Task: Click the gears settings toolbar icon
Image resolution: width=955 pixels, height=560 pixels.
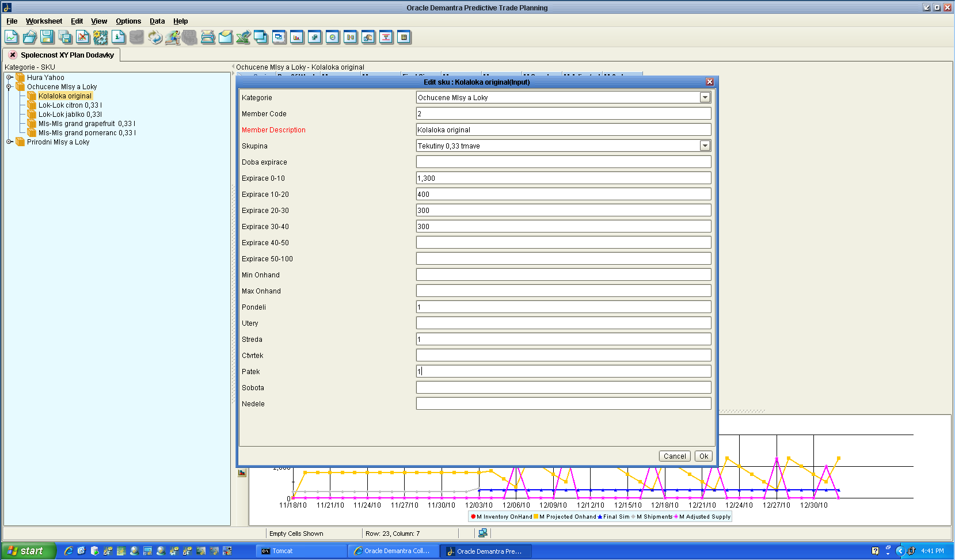Action: click(101, 37)
